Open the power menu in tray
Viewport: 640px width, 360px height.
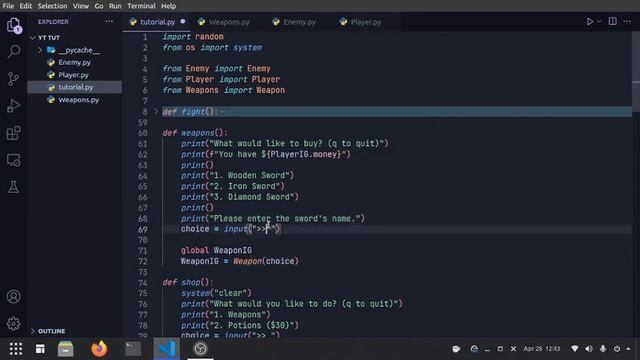pos(617,349)
